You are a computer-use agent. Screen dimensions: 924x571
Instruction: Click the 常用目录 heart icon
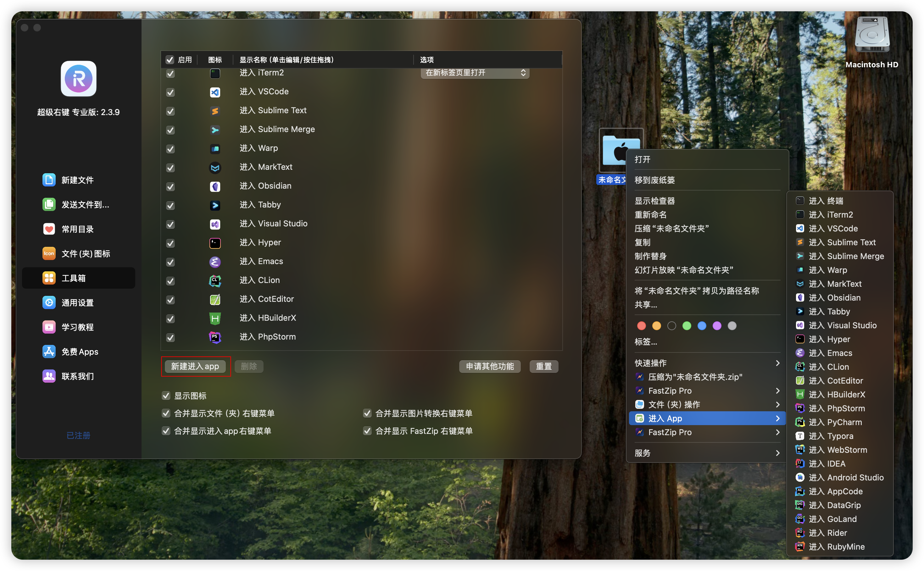point(49,229)
